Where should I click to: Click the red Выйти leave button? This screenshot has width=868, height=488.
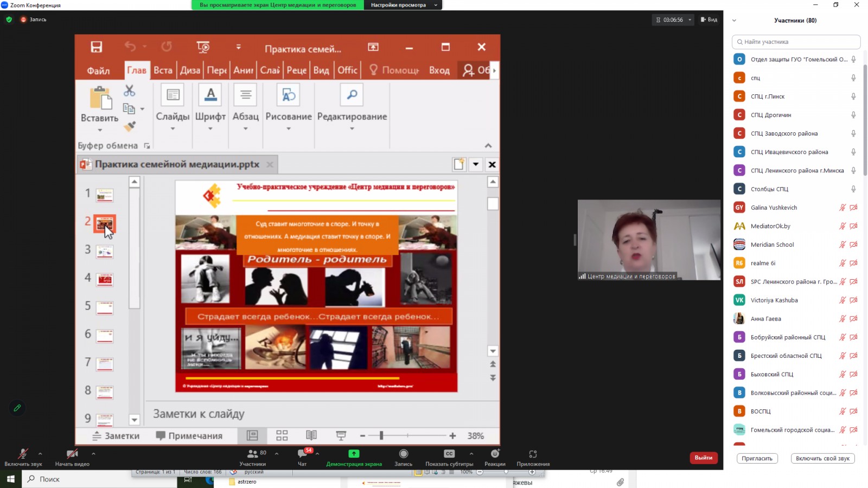[704, 458]
